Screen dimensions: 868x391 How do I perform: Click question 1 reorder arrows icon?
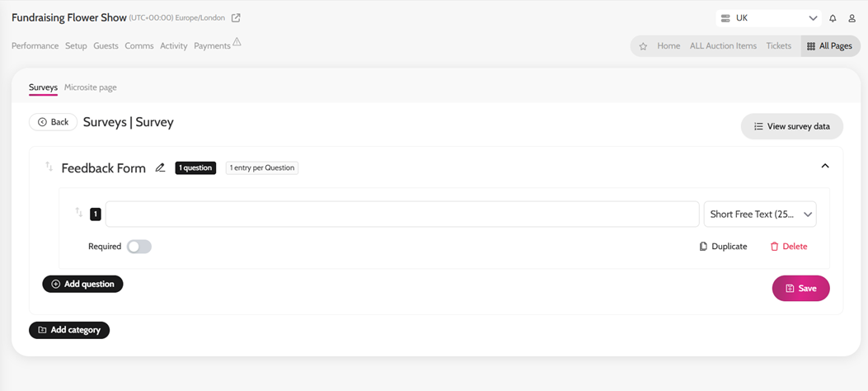(x=79, y=212)
